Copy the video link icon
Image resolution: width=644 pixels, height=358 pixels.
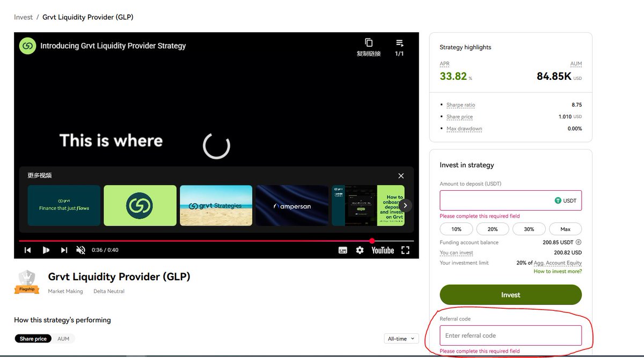coord(369,43)
